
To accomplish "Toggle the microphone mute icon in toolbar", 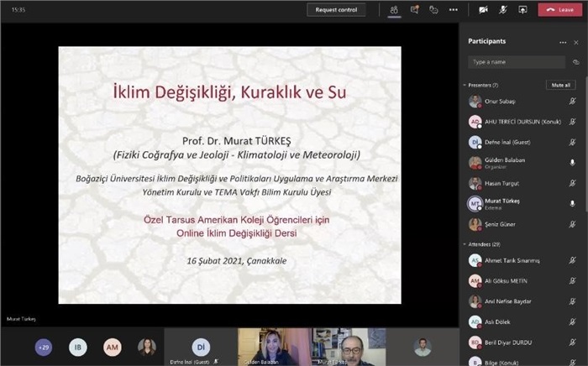I will point(503,10).
